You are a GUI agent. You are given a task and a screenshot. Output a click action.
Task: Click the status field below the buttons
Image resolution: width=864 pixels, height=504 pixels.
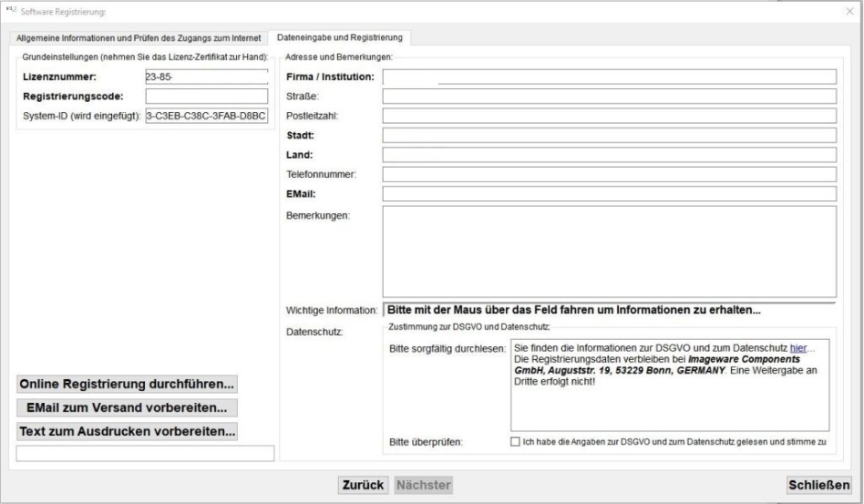[x=146, y=453]
